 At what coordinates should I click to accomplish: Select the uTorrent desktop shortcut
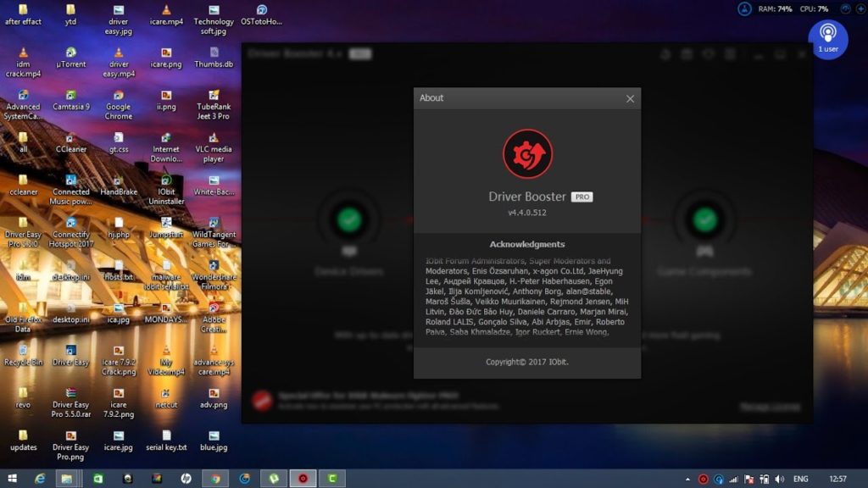71,58
